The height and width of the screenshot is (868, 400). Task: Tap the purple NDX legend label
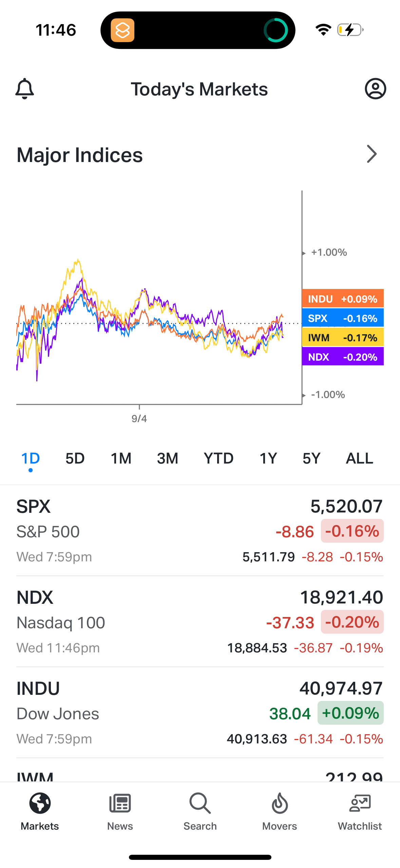point(343,357)
